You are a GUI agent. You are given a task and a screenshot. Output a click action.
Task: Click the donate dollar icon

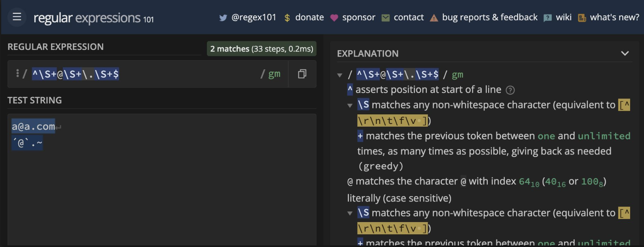tap(287, 18)
